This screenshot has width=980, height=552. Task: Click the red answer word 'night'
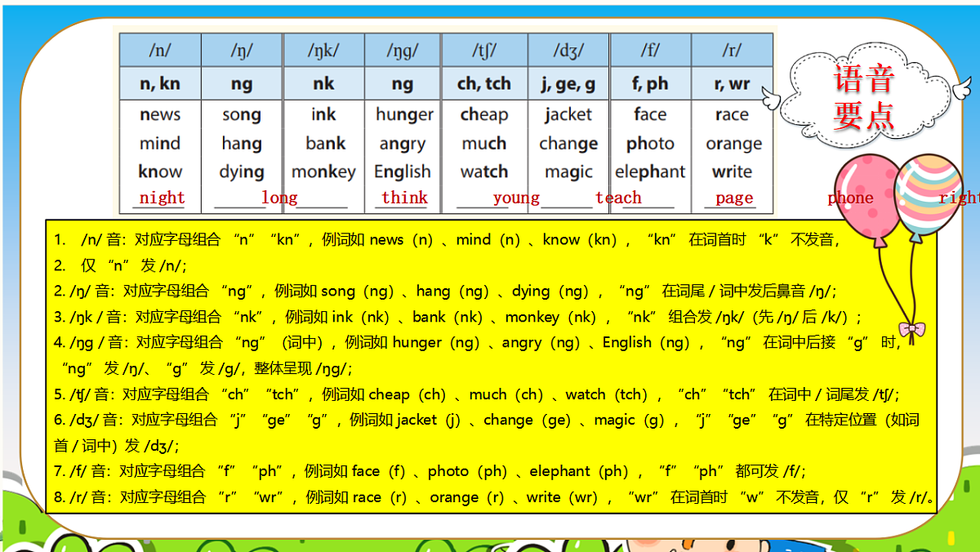point(162,198)
